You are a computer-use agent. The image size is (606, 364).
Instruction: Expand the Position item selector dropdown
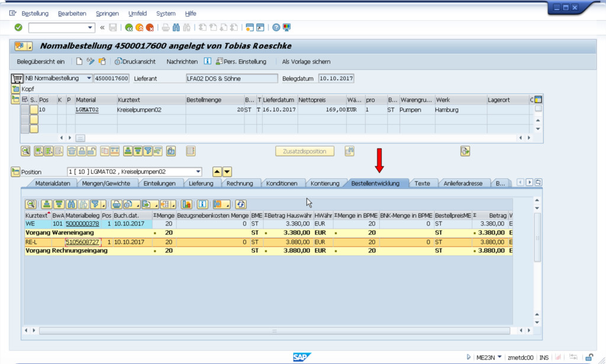click(198, 172)
